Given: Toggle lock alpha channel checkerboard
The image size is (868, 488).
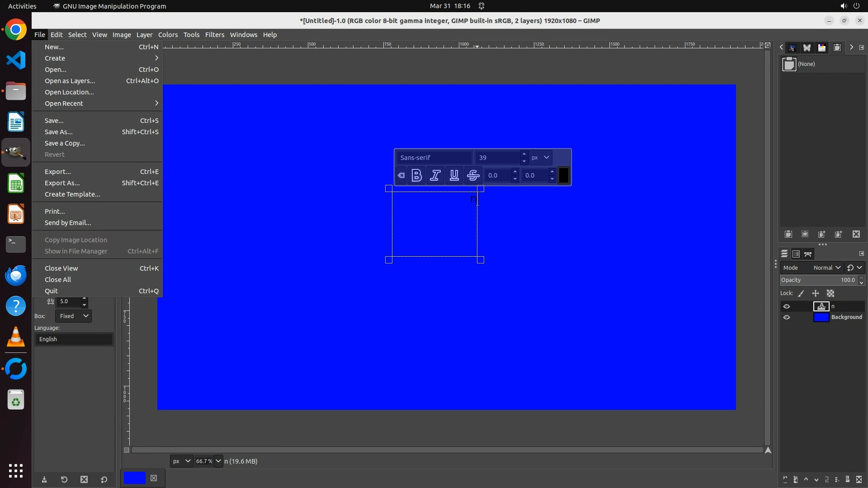Looking at the screenshot, I should click(830, 293).
